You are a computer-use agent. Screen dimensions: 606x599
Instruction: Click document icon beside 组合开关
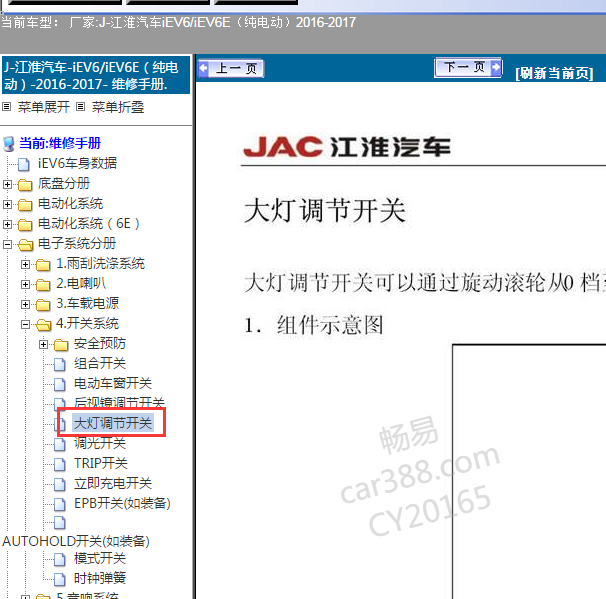click(x=60, y=364)
